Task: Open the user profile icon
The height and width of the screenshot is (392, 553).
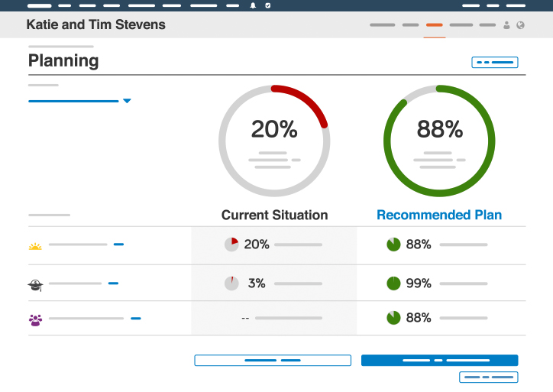Action: 506,25
